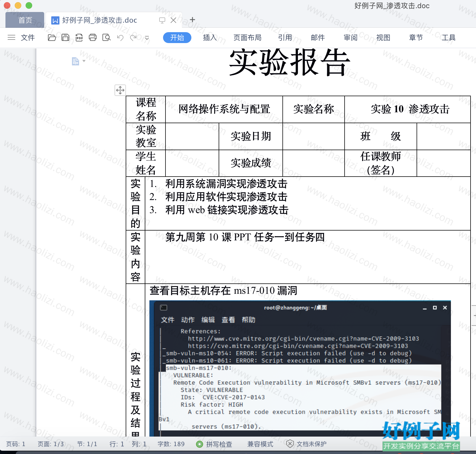Click the WPS document icon on the tab
This screenshot has width=476, height=454.
click(55, 20)
